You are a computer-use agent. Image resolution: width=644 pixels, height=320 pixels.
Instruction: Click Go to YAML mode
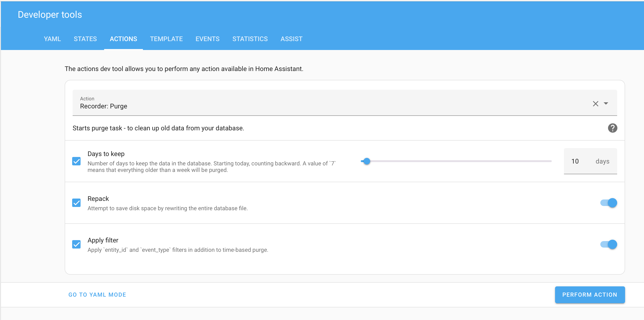[97, 295]
